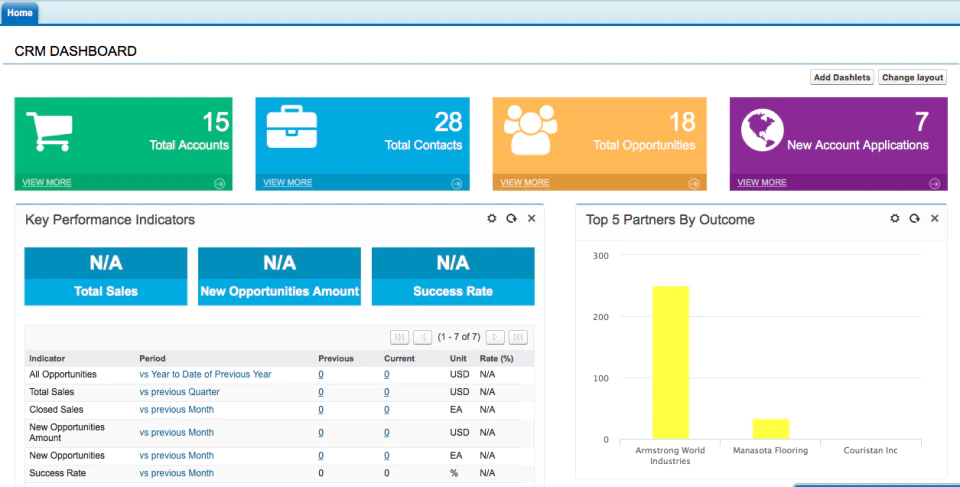Switch to the Home tab
960x487 pixels.
pos(20,12)
